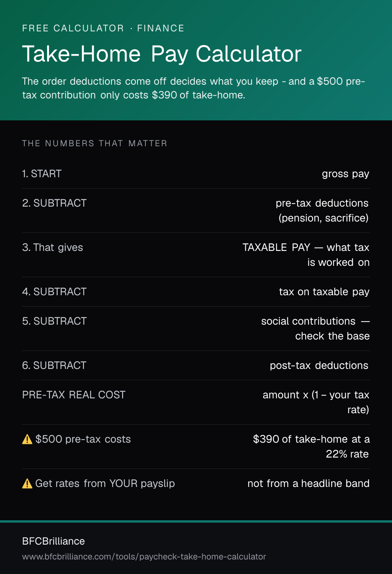The width and height of the screenshot is (392, 574).
Task: Click the FREE CALCULATOR · FINANCE label
Action: click(x=103, y=28)
